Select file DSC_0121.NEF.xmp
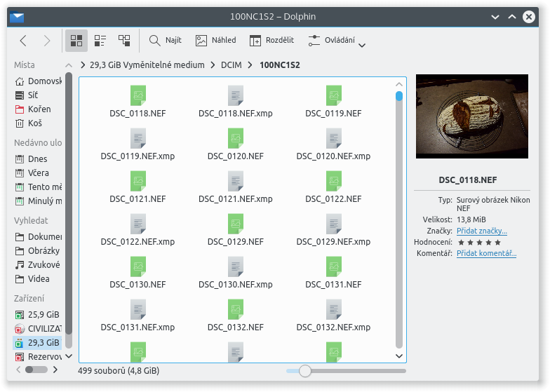 click(236, 187)
